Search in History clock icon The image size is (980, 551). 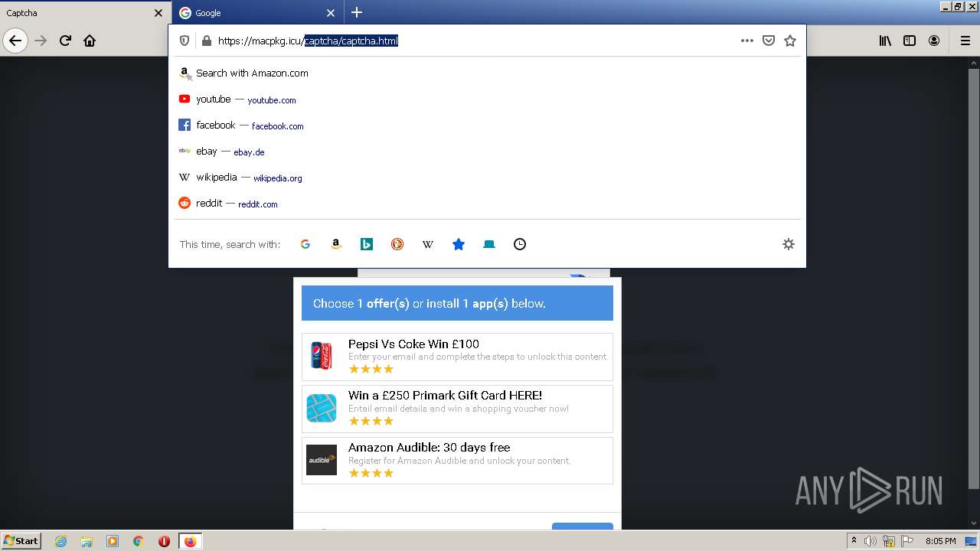tap(520, 244)
